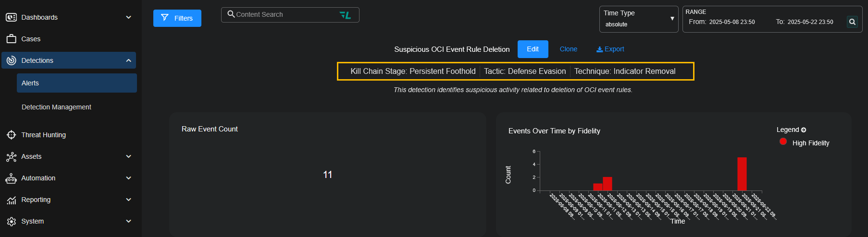Click the date range search icon
This screenshot has width=868, height=237.
[x=852, y=22]
